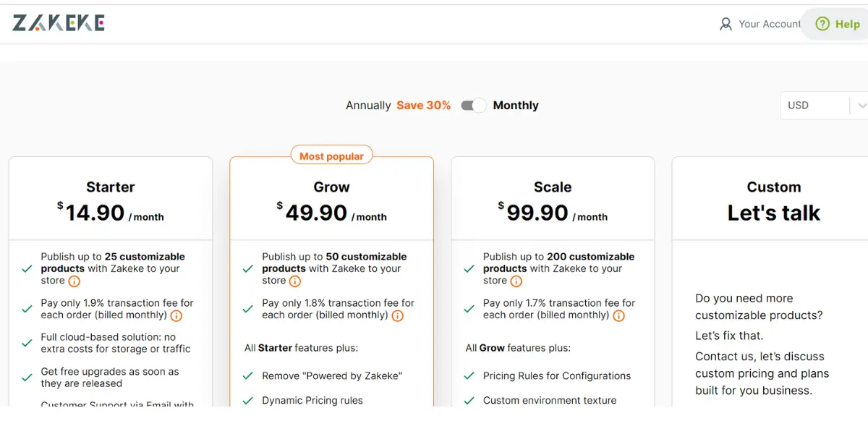
Task: Open the Help button
Action: (838, 24)
